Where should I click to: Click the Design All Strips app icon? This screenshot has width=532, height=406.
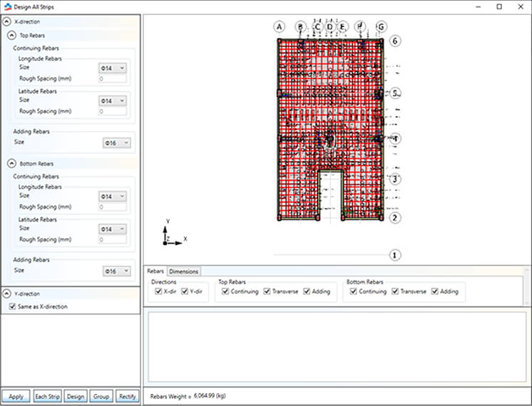click(7, 6)
